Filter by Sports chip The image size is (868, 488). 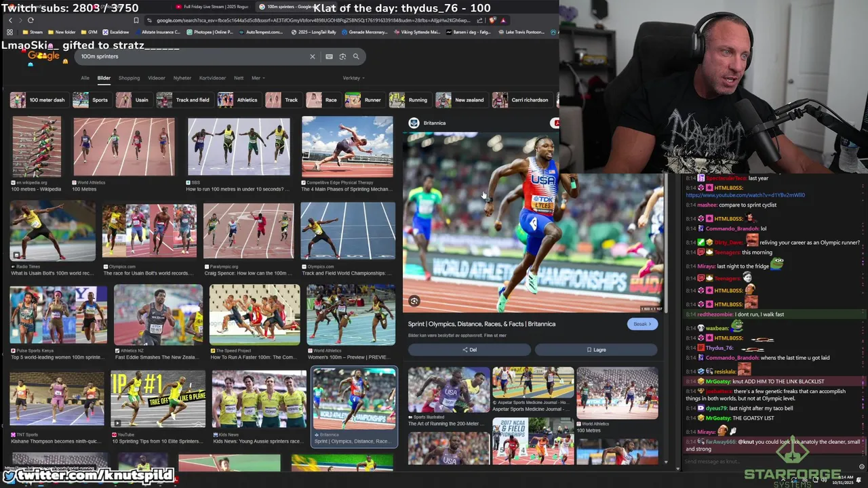tap(92, 100)
